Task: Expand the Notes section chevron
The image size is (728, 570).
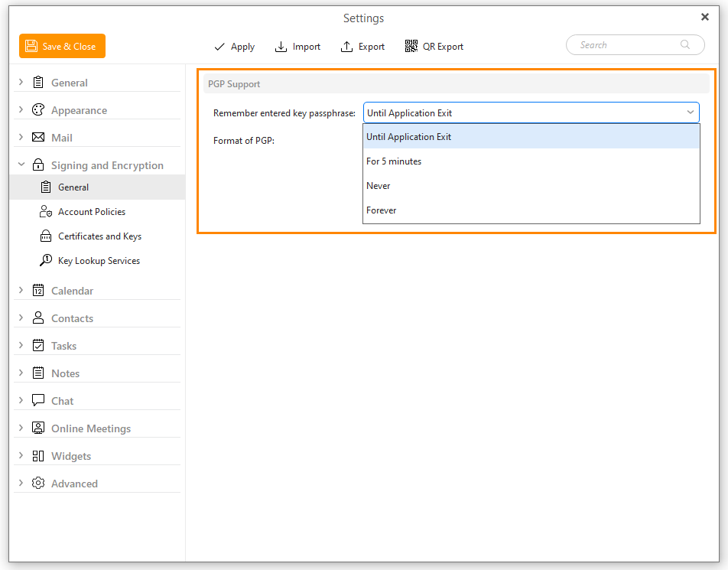Action: click(x=21, y=373)
